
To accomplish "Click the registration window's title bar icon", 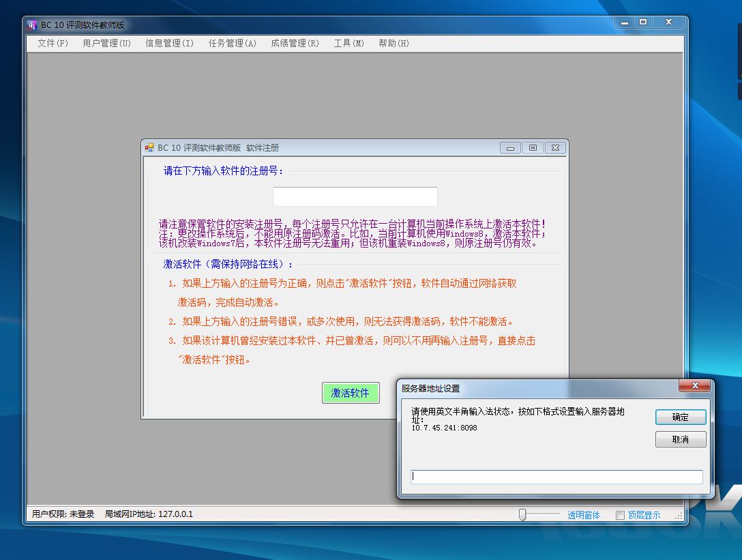I will tap(149, 147).
